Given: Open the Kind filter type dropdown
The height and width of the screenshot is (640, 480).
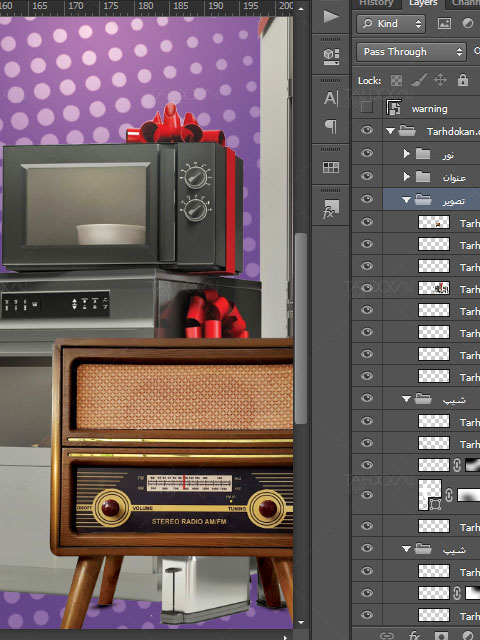Looking at the screenshot, I should (x=391, y=24).
